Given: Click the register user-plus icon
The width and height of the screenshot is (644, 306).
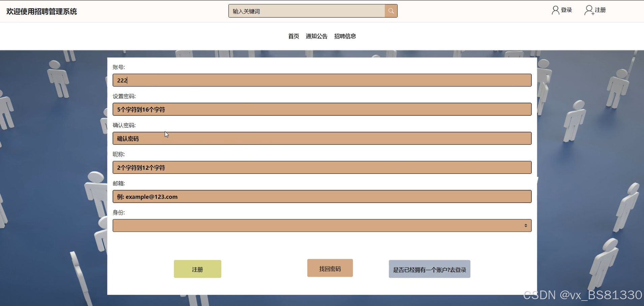Looking at the screenshot, I should coord(589,10).
